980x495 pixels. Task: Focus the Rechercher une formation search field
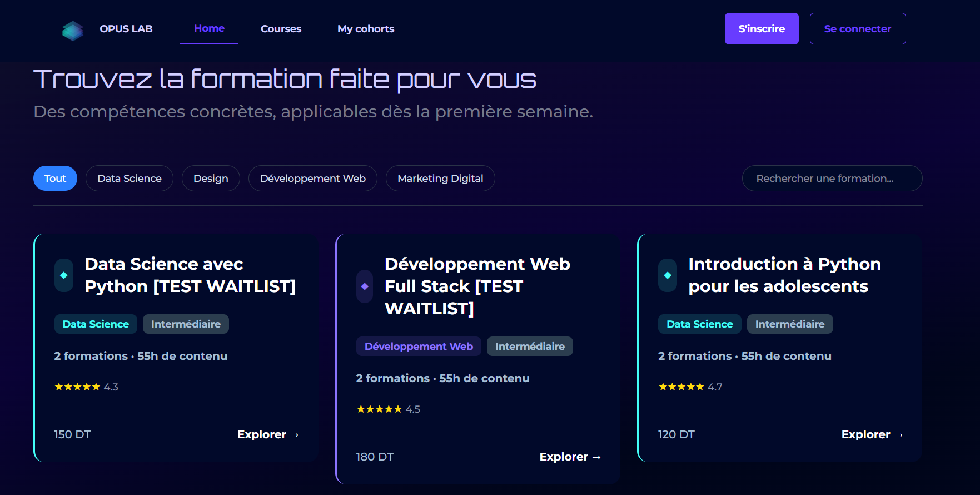coord(832,178)
